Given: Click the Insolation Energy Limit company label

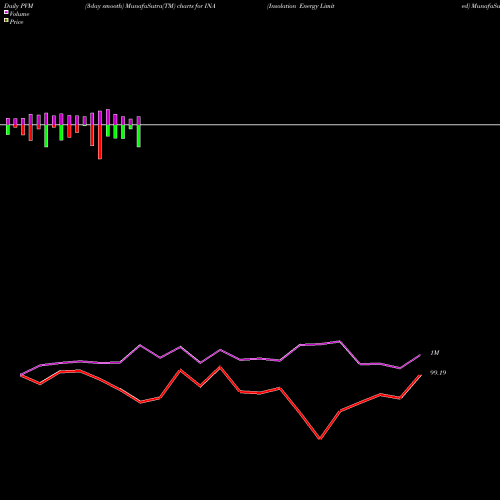Looking at the screenshot, I should (x=300, y=6).
